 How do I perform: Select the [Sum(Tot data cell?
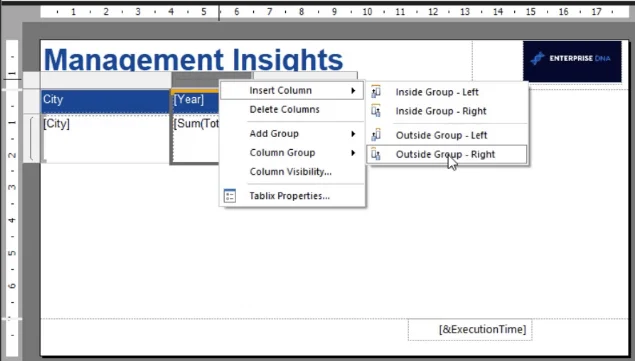(195, 139)
